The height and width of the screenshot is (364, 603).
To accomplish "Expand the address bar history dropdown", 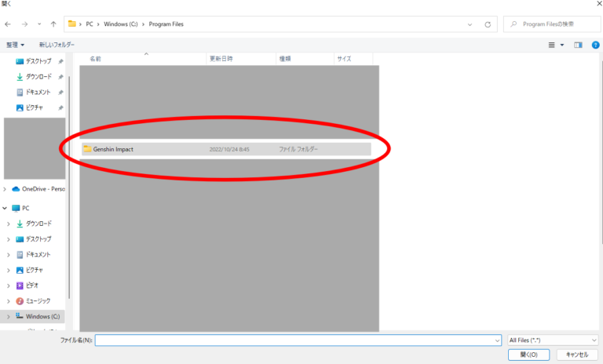I will (471, 24).
